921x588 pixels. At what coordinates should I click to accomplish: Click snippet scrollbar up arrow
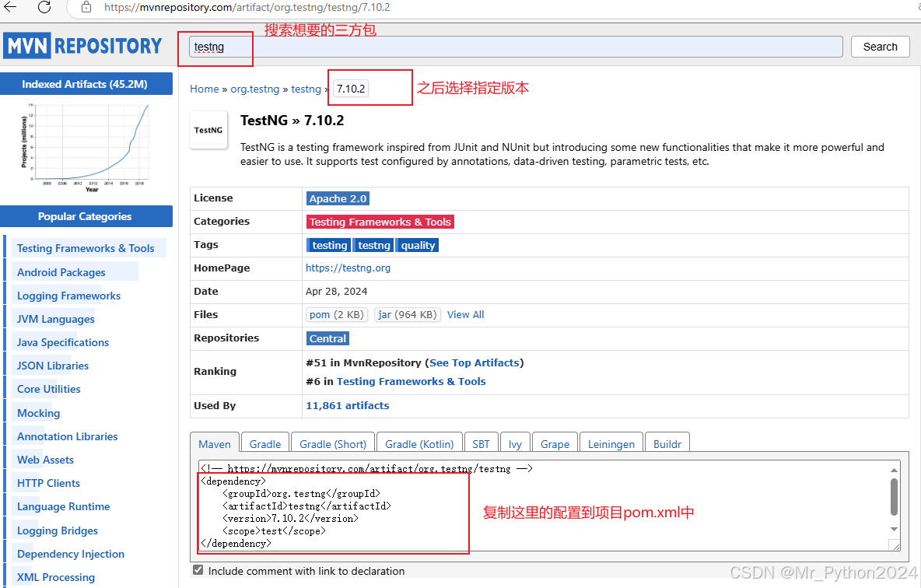[x=894, y=469]
